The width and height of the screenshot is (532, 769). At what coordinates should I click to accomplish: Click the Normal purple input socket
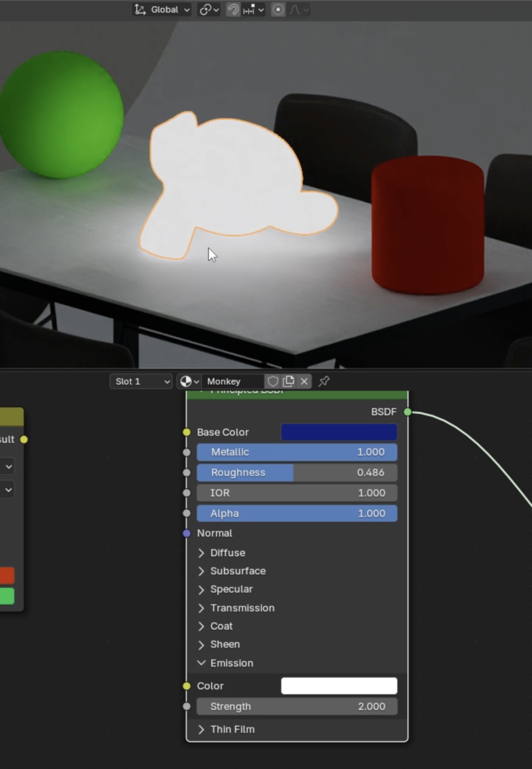(186, 533)
